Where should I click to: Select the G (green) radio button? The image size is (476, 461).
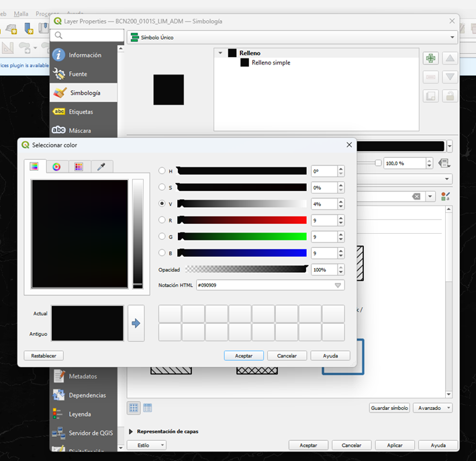coord(162,237)
